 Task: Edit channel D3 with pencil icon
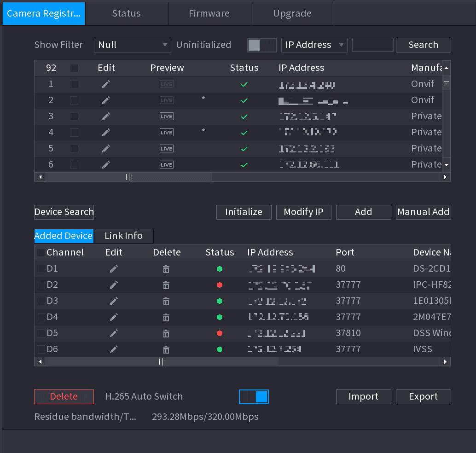click(114, 301)
